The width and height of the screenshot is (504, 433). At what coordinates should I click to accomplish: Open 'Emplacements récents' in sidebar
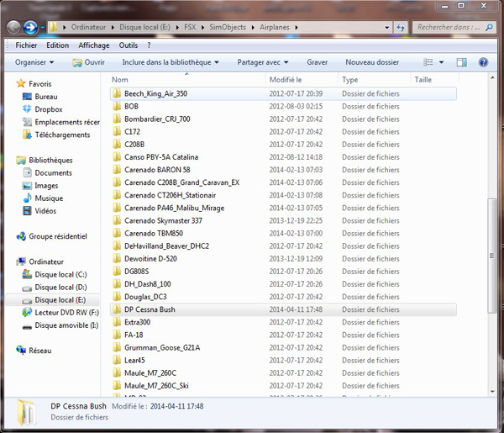pyautogui.click(x=67, y=122)
